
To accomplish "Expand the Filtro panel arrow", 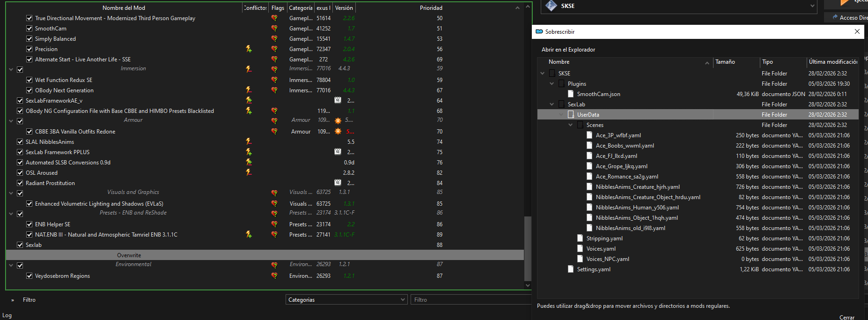I will pyautogui.click(x=13, y=300).
